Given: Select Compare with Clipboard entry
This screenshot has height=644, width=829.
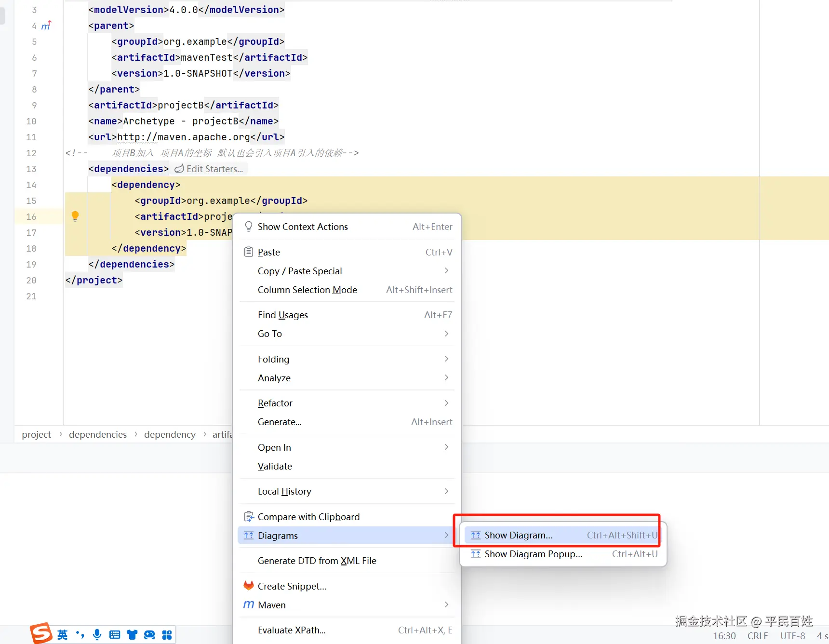Looking at the screenshot, I should point(347,517).
